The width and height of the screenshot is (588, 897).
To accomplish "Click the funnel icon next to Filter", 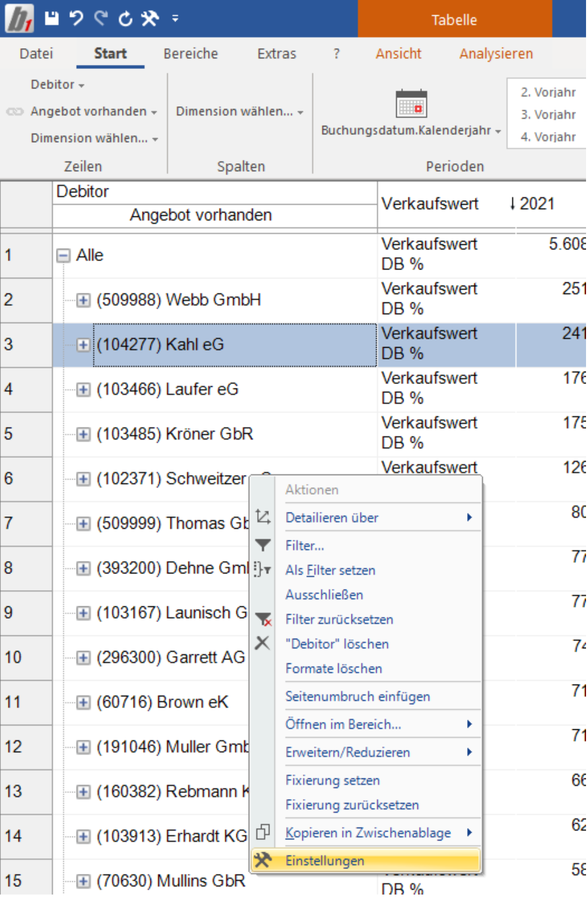I will pyautogui.click(x=263, y=545).
